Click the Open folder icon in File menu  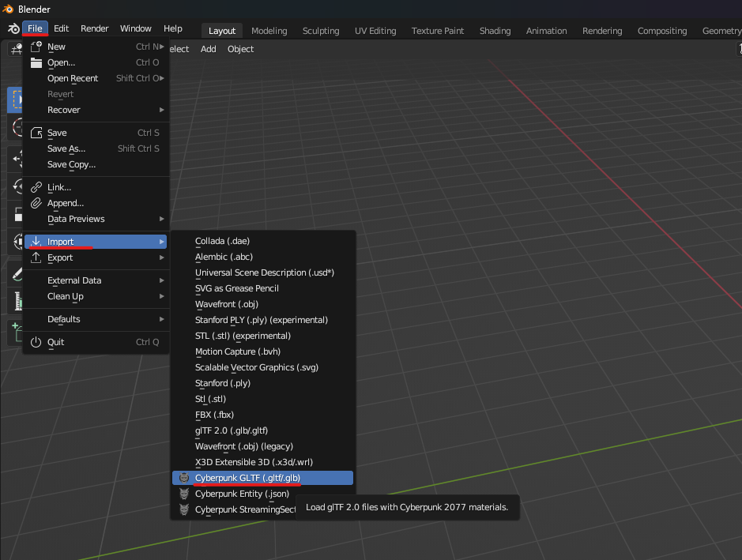coord(36,62)
